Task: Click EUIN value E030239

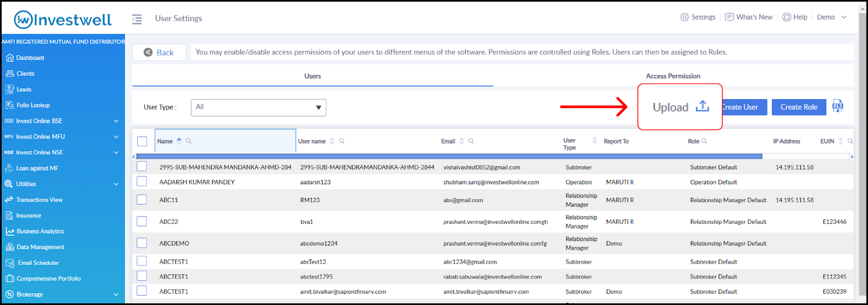Action: pyautogui.click(x=834, y=291)
